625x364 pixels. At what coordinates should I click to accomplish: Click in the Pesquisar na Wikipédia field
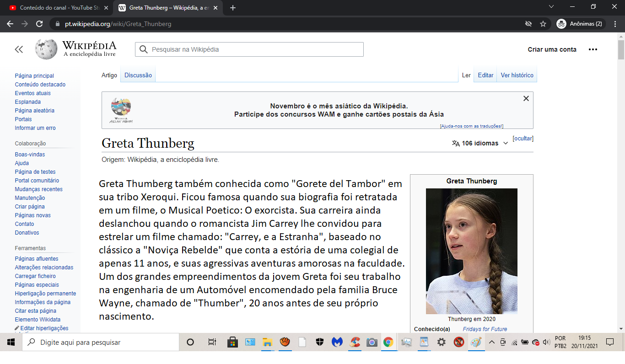coord(249,49)
